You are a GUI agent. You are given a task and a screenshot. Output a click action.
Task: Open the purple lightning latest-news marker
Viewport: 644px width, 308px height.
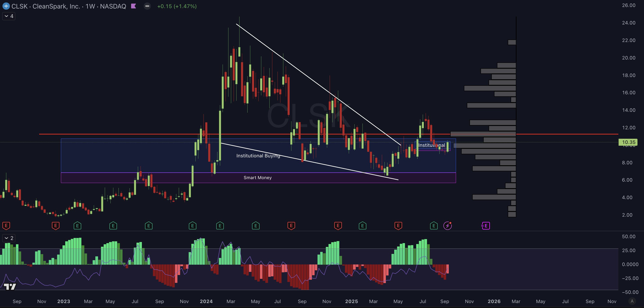point(447,226)
